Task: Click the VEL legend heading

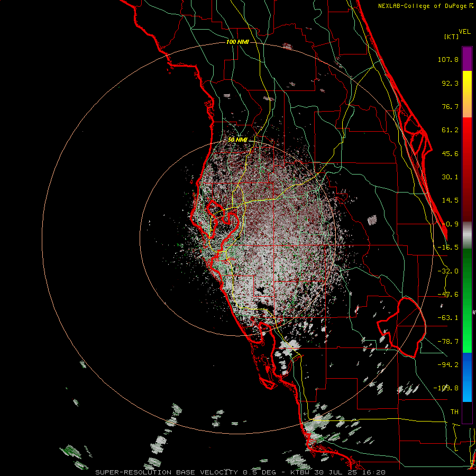Action: point(465,31)
